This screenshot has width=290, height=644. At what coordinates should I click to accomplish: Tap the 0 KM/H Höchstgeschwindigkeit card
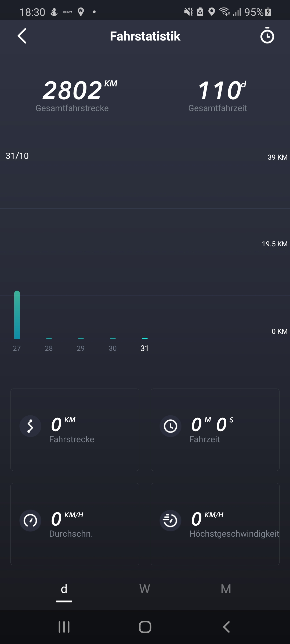pos(215,524)
